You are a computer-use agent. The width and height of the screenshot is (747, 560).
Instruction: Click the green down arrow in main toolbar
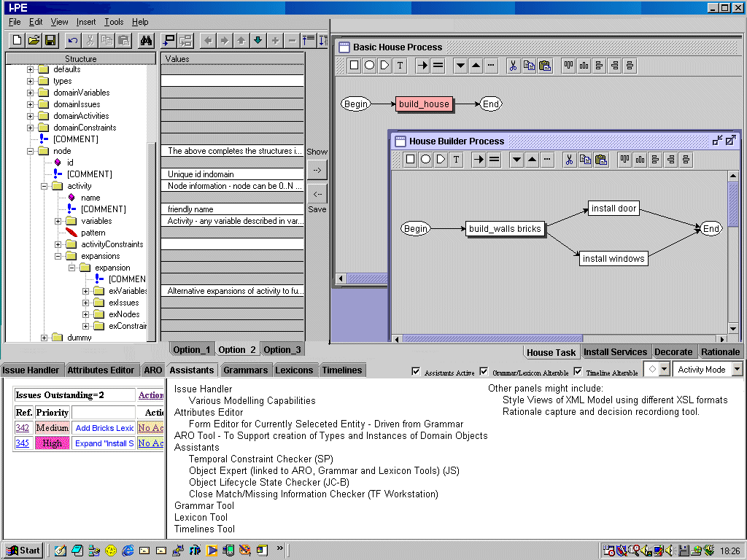coord(258,40)
